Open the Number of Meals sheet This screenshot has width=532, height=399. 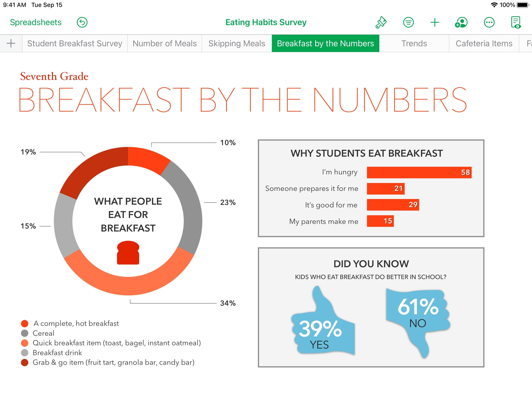(x=165, y=43)
